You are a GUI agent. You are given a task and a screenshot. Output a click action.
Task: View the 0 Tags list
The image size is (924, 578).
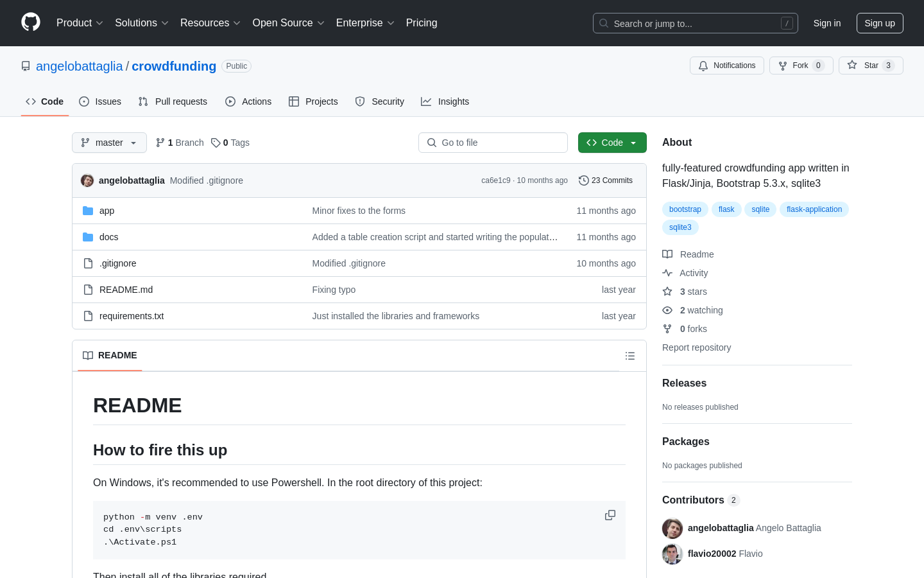[230, 143]
